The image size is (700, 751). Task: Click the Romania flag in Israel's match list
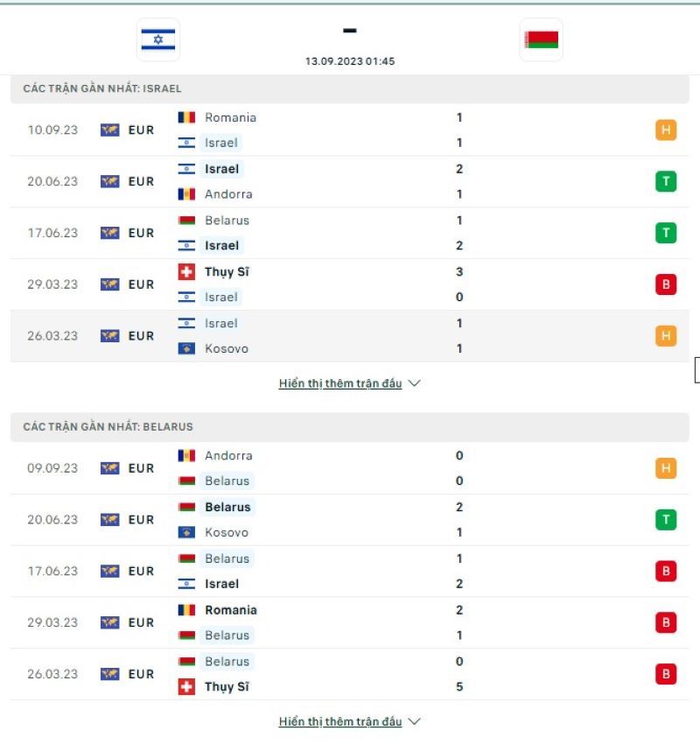187,117
